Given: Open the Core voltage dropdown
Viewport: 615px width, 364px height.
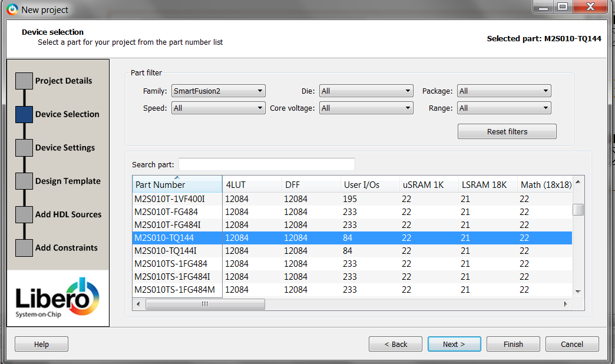Looking at the screenshot, I should point(366,108).
